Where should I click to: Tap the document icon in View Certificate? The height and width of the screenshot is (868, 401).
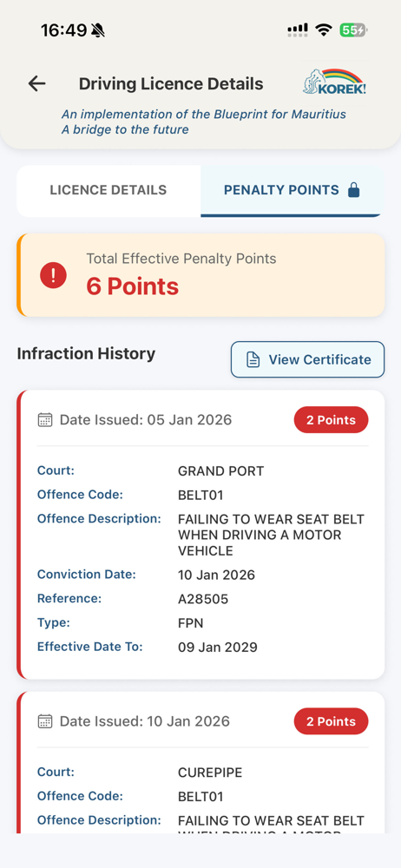tap(253, 360)
